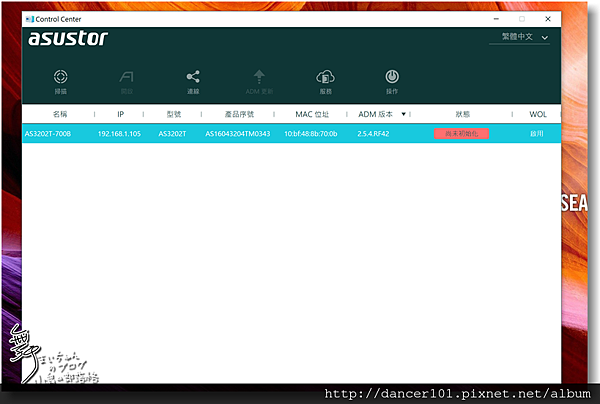Screen dimensions: 600x404
Task: Click MAC address 10:bf:48:8b:70:0b
Action: pyautogui.click(x=311, y=134)
